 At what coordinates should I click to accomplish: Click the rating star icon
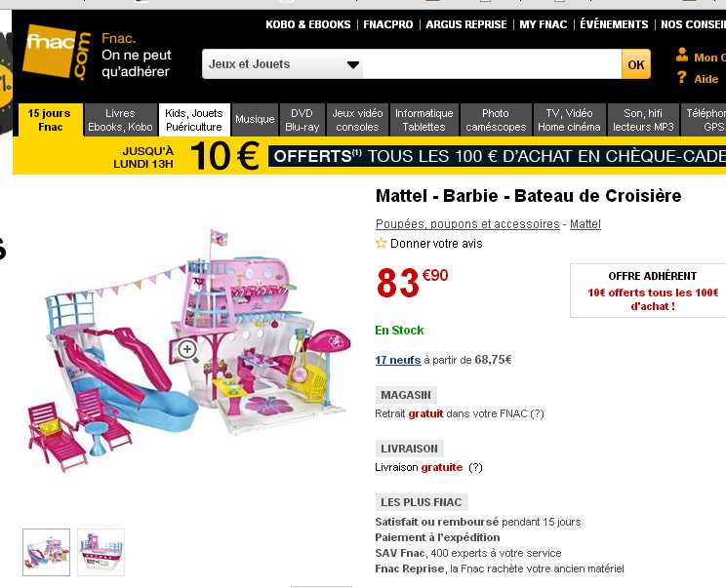[382, 244]
